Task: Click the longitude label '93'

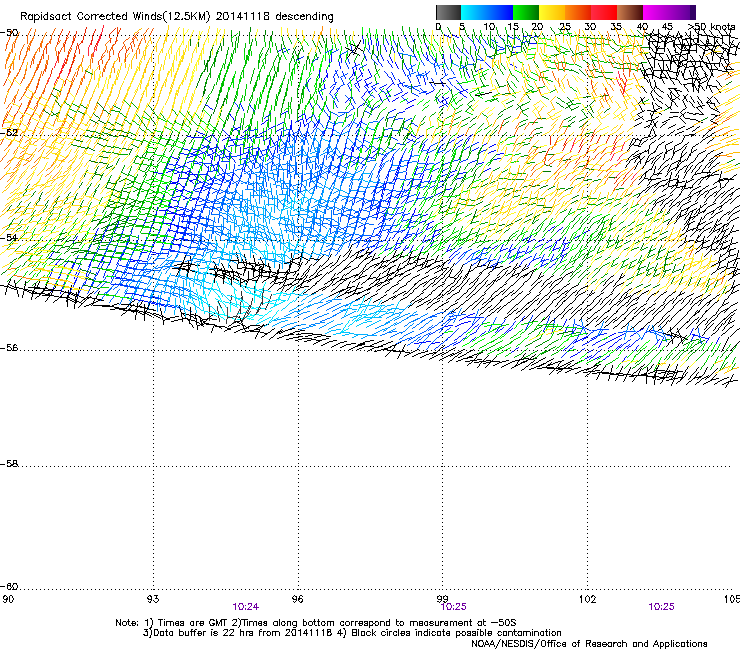Action: click(x=153, y=599)
